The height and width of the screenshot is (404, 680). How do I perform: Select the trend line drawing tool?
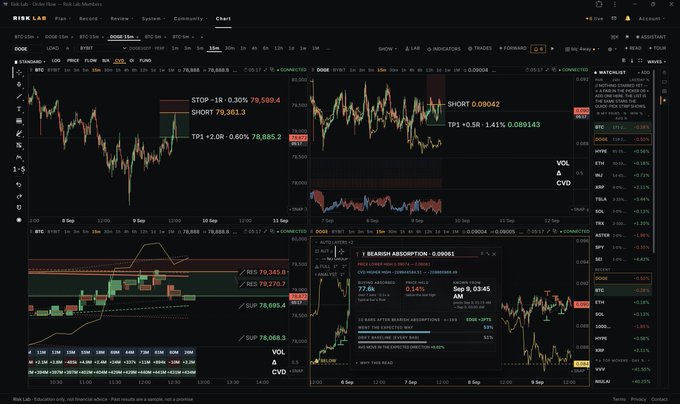click(19, 97)
